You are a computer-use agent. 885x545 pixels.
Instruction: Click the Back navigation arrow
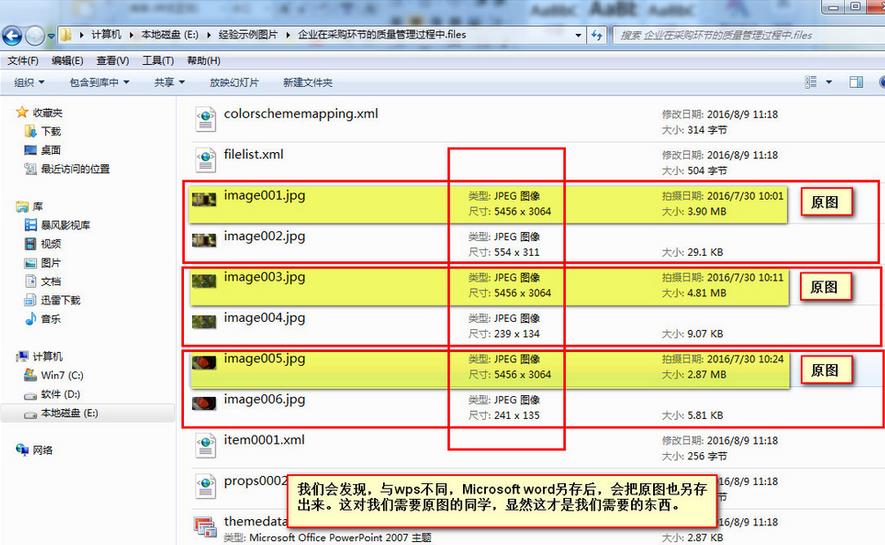12,36
